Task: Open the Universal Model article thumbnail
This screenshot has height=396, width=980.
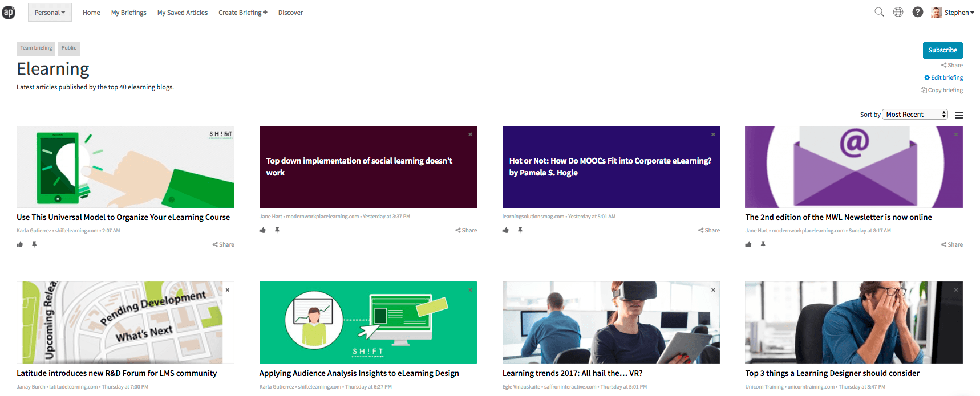Action: click(125, 167)
